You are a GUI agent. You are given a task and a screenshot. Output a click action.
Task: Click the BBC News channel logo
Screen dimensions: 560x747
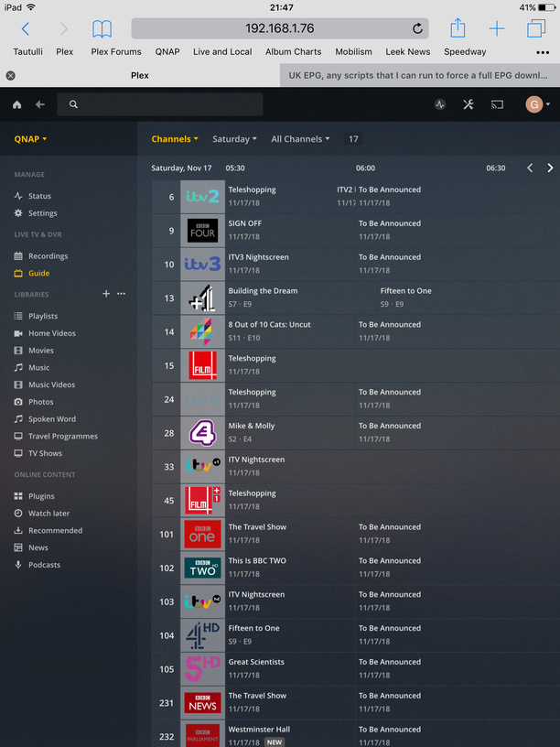point(202,703)
